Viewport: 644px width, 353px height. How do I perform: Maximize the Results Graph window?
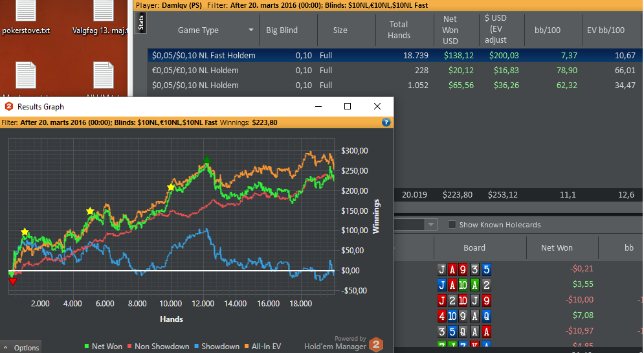coord(348,106)
